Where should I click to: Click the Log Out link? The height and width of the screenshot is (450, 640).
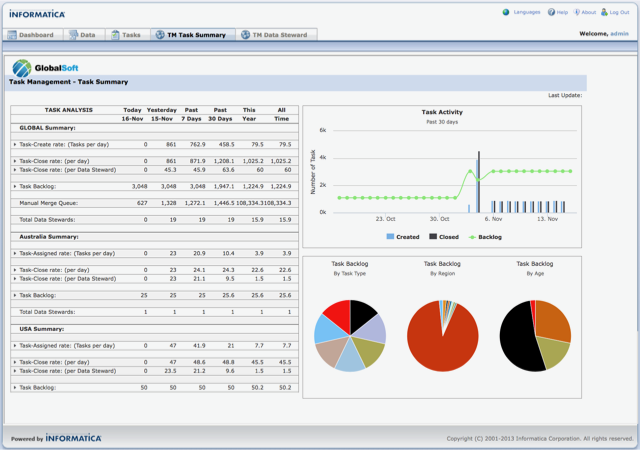(619, 12)
